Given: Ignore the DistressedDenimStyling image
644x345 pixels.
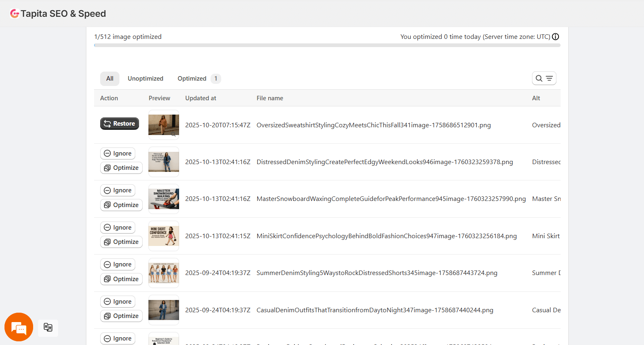Looking at the screenshot, I should [x=118, y=153].
